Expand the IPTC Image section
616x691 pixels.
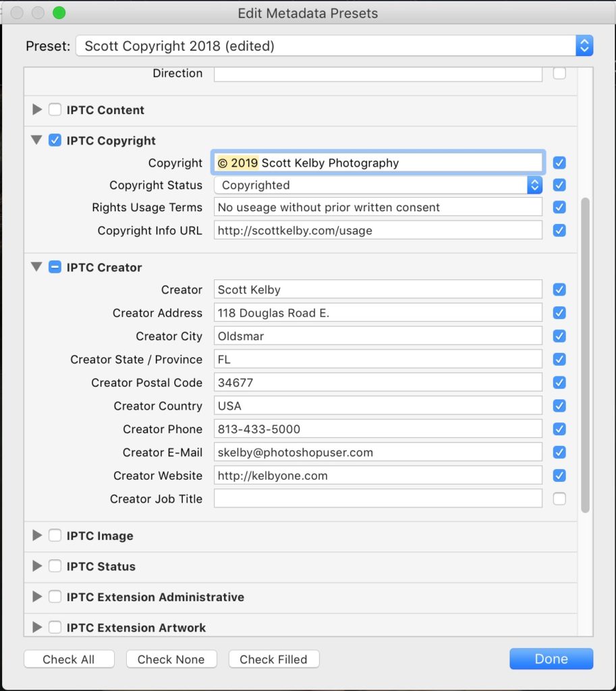(x=37, y=535)
